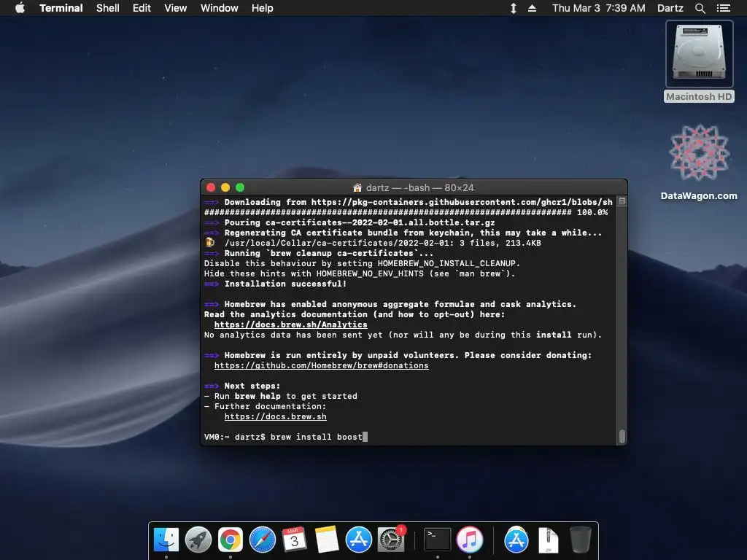Click the eject icon in menu bar

[x=532, y=8]
